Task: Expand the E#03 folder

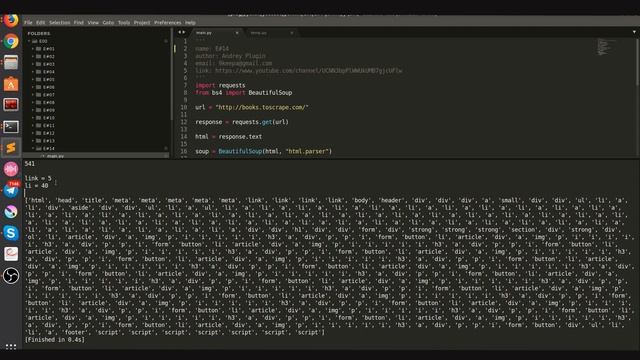Action: tap(33, 64)
